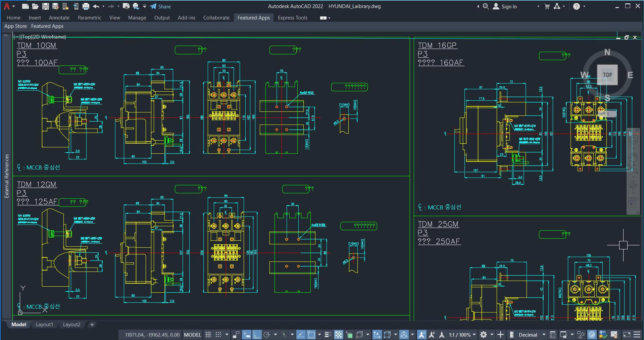Click the Annotation Monitor plus icon
This screenshot has height=340, width=644.
(500, 335)
